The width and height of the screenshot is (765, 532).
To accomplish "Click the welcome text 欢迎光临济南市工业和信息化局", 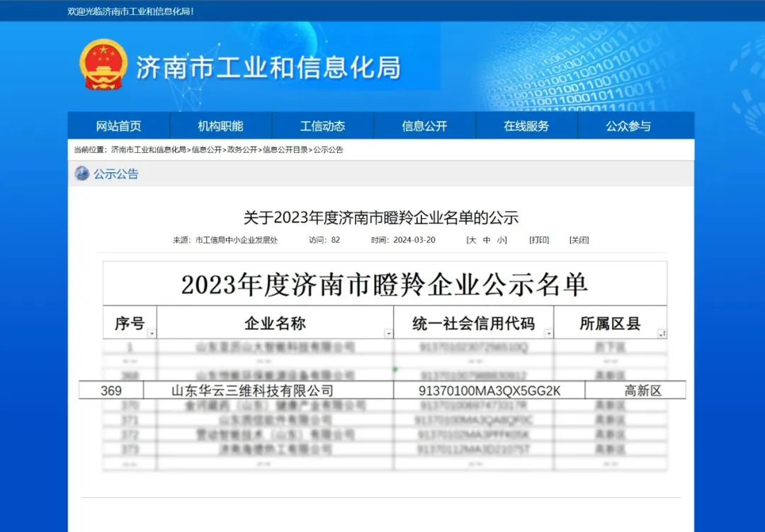I will 131,11.
